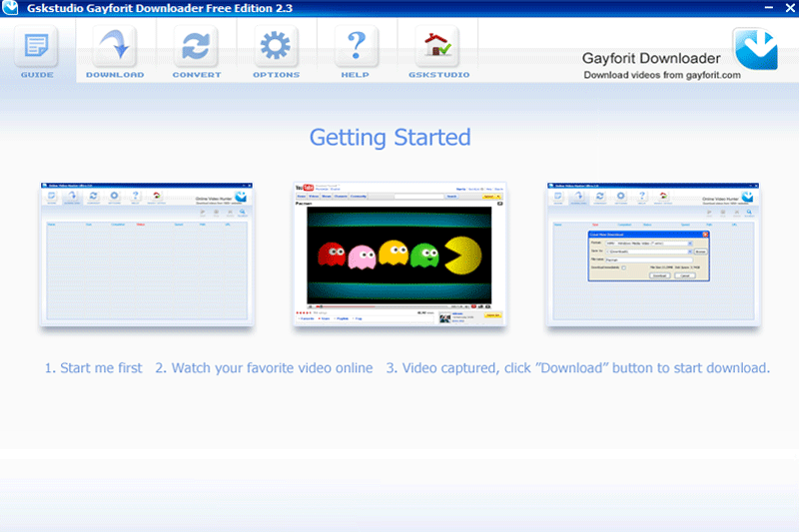Click the app icon in the title bar
799x532 pixels.
click(x=10, y=7)
